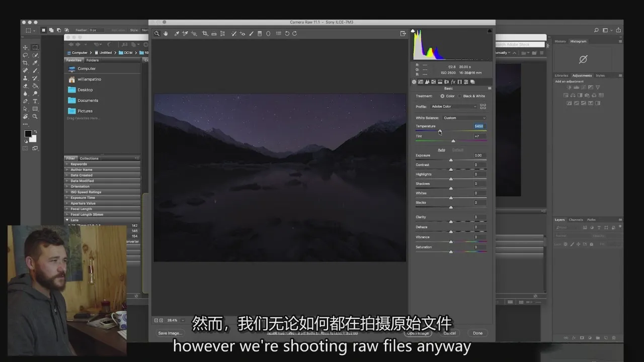This screenshot has width=644, height=362.
Task: Select the Adjustment Brush in Camera Raw
Action: coord(251,34)
